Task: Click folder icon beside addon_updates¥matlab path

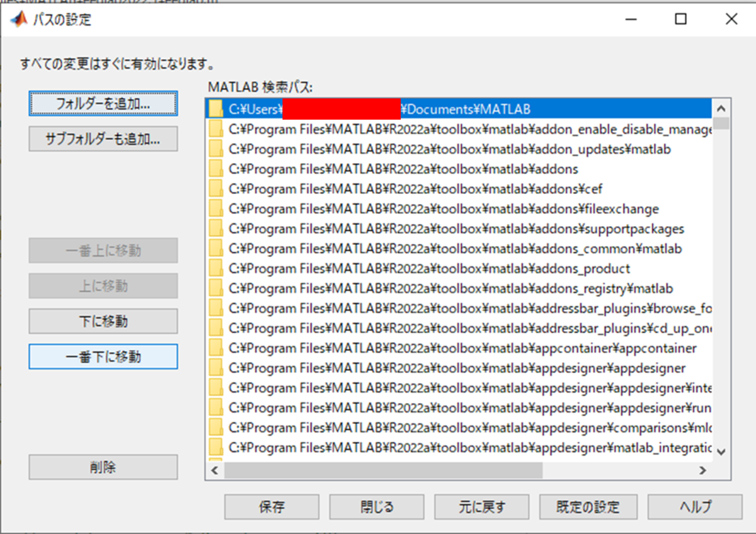Action: 216,149
